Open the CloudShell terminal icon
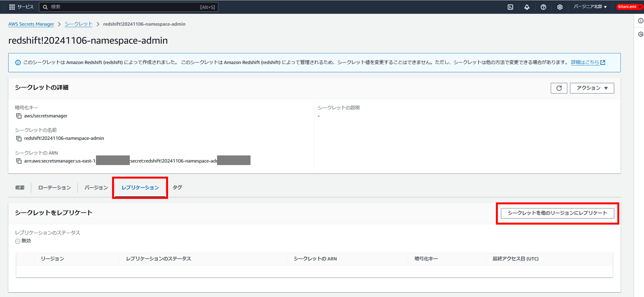The image size is (644, 297). coord(510,7)
